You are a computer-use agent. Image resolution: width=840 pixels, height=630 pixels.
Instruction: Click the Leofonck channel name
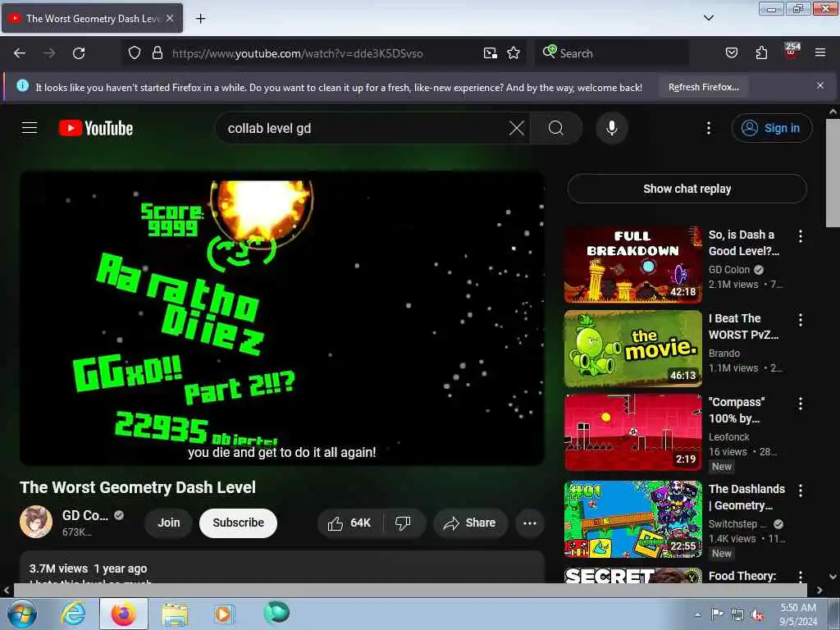click(x=729, y=436)
